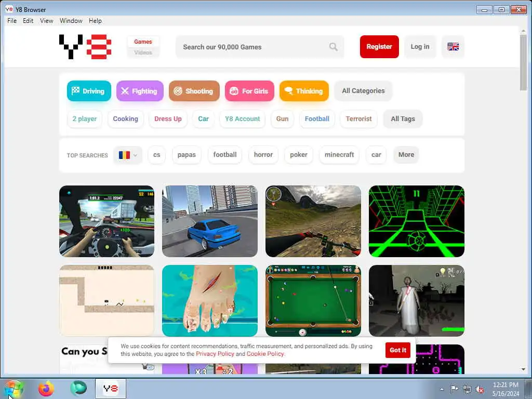Image resolution: width=532 pixels, height=399 pixels.
Task: Open the Romanian flag country dropdown
Action: 128,155
